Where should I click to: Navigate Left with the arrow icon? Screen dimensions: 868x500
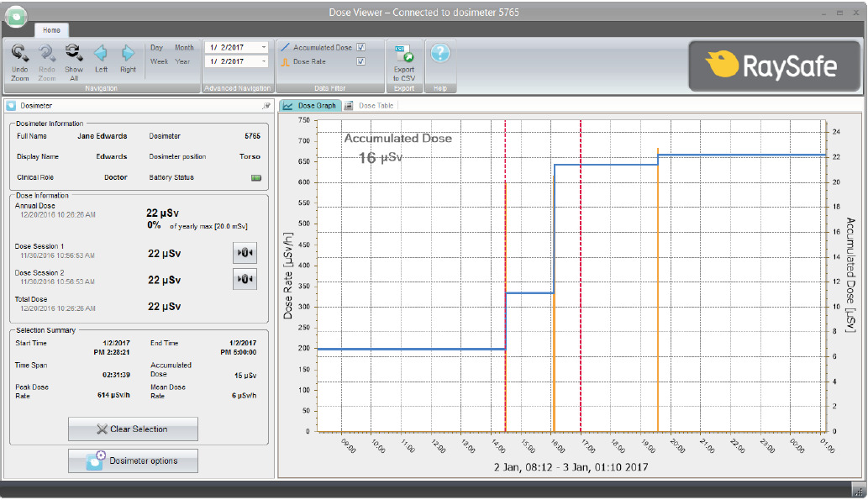coord(101,53)
